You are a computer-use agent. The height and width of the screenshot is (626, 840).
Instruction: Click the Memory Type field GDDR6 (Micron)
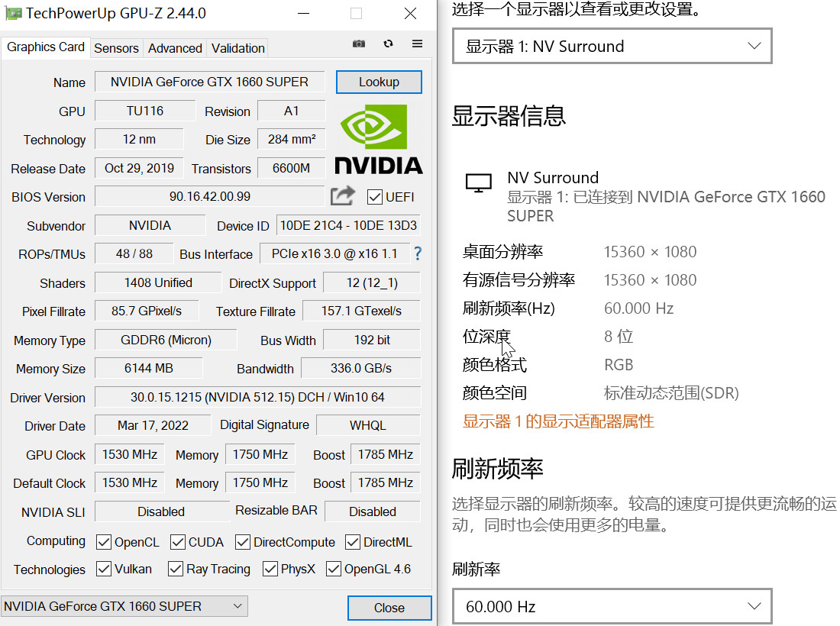[166, 340]
